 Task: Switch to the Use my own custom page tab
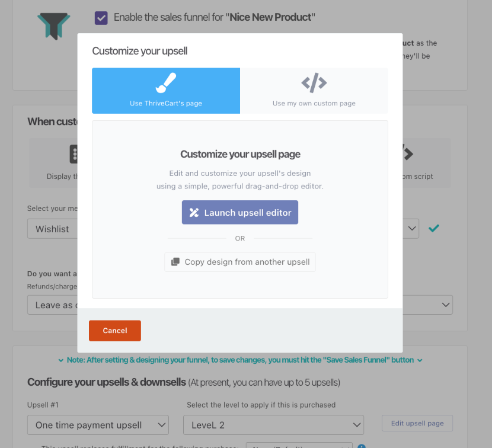click(x=314, y=91)
